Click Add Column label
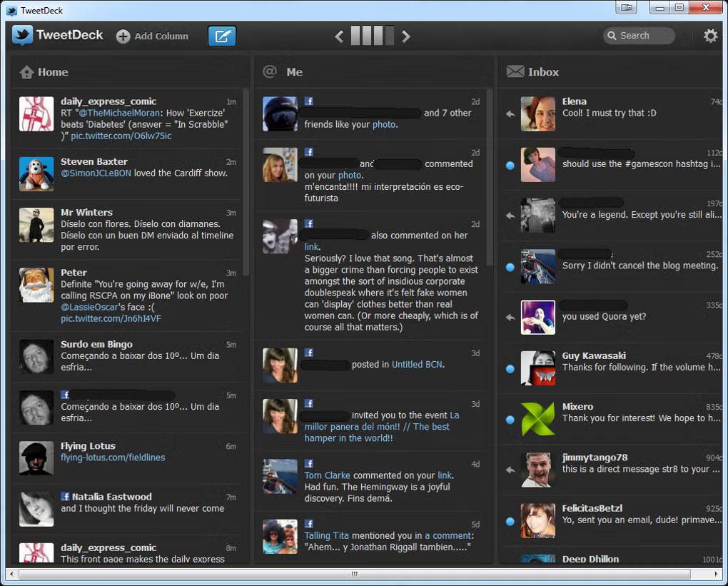The image size is (728, 586). tap(161, 36)
